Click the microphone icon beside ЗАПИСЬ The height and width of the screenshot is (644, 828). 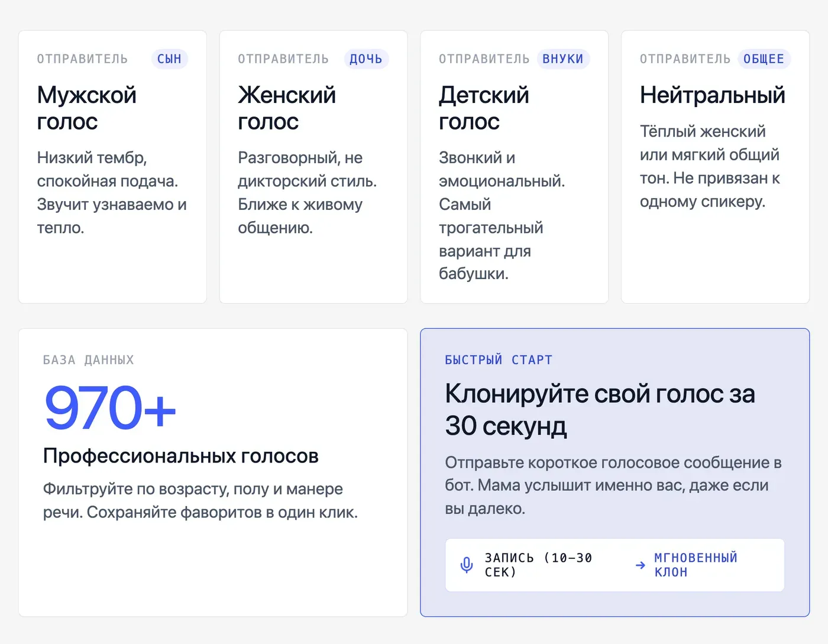click(x=467, y=565)
